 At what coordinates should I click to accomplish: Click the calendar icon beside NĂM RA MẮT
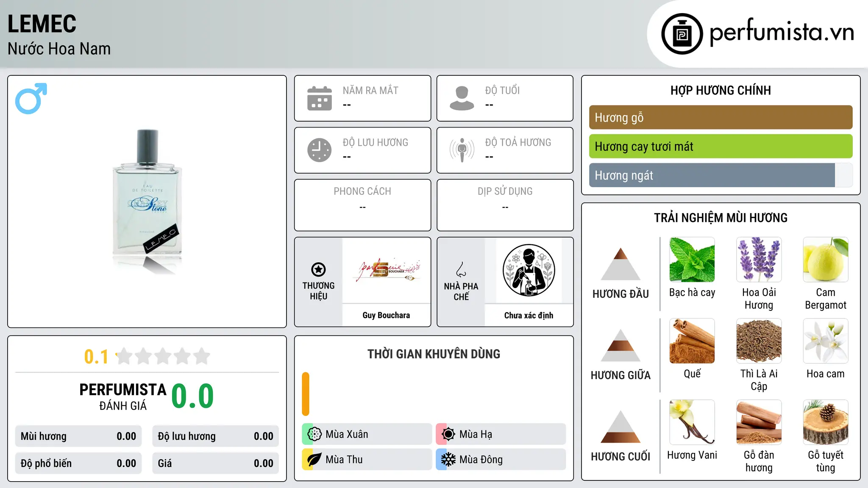click(x=320, y=98)
